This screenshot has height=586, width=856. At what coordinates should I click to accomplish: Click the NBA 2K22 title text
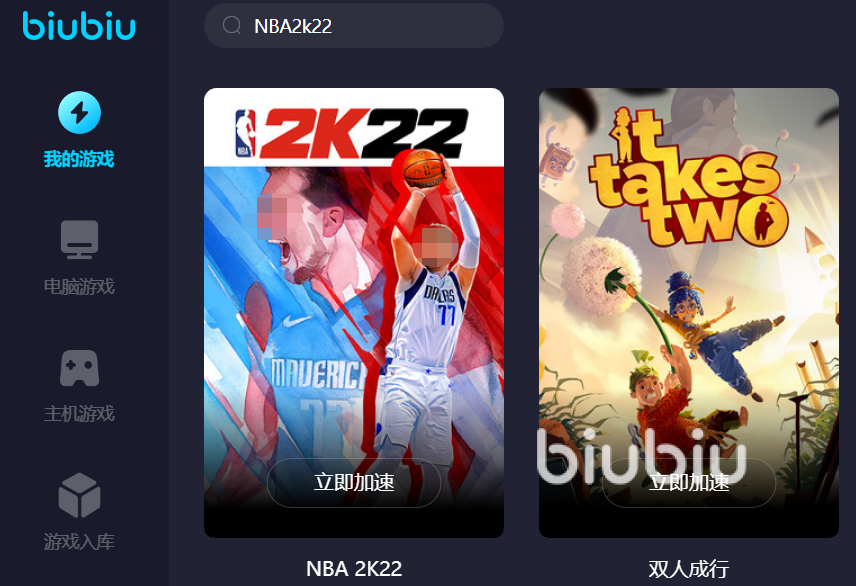point(354,569)
